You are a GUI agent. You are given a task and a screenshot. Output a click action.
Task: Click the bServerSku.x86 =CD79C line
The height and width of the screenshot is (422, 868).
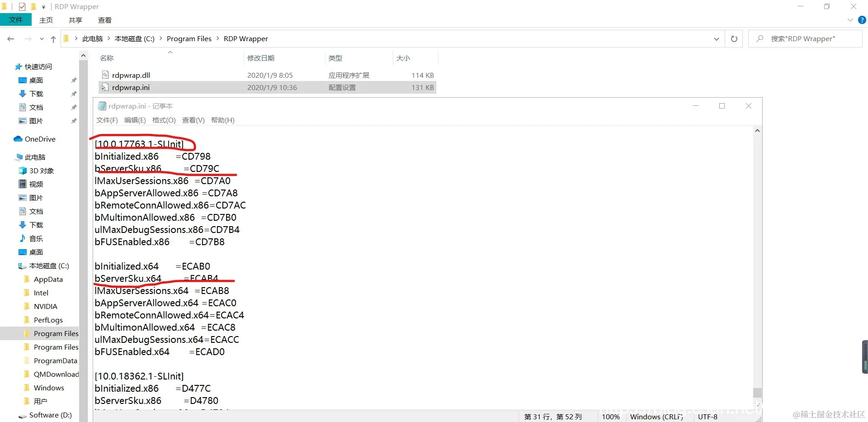(x=157, y=169)
